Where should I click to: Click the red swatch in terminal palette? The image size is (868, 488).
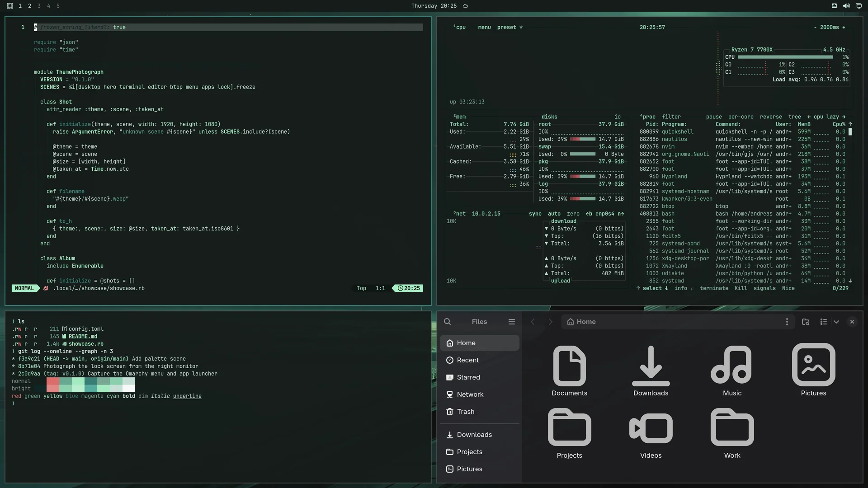point(53,381)
